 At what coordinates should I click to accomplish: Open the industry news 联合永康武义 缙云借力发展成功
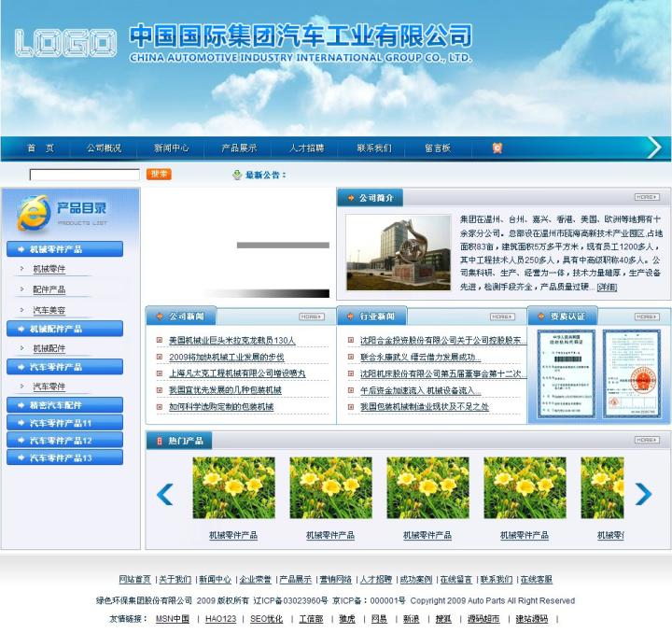[x=420, y=357]
